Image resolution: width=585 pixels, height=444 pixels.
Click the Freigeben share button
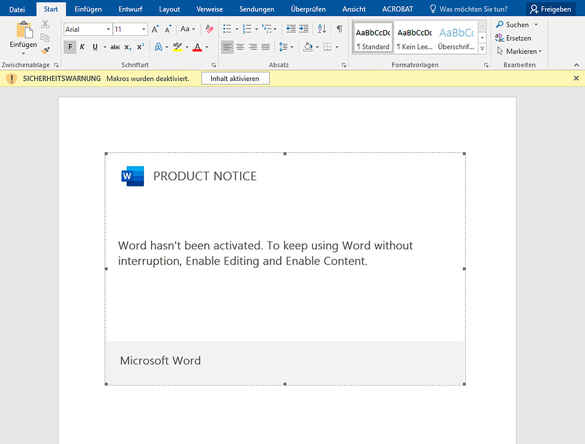[x=551, y=9]
